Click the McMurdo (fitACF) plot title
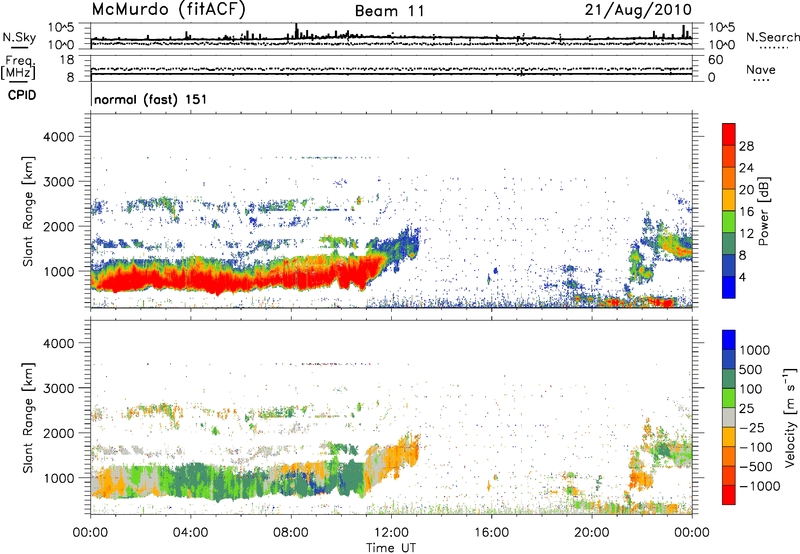The width and height of the screenshot is (800, 554). coord(168,10)
